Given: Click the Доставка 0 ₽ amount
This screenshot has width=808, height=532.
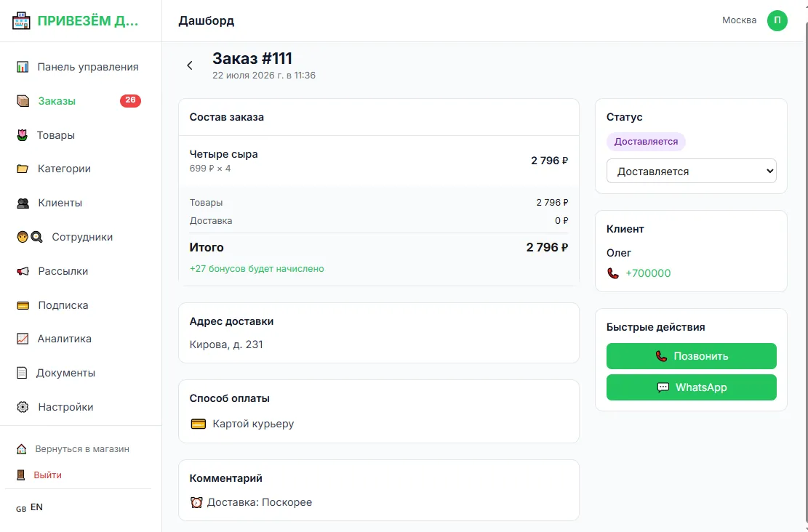Looking at the screenshot, I should pyautogui.click(x=561, y=220).
